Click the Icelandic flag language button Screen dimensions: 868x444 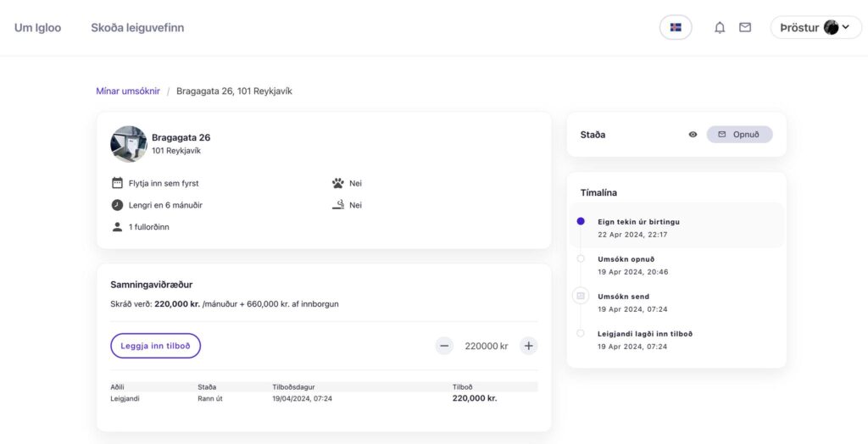pyautogui.click(x=676, y=27)
